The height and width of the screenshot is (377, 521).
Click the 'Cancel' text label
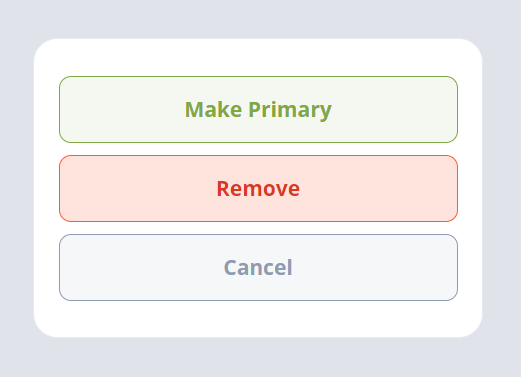(258, 267)
